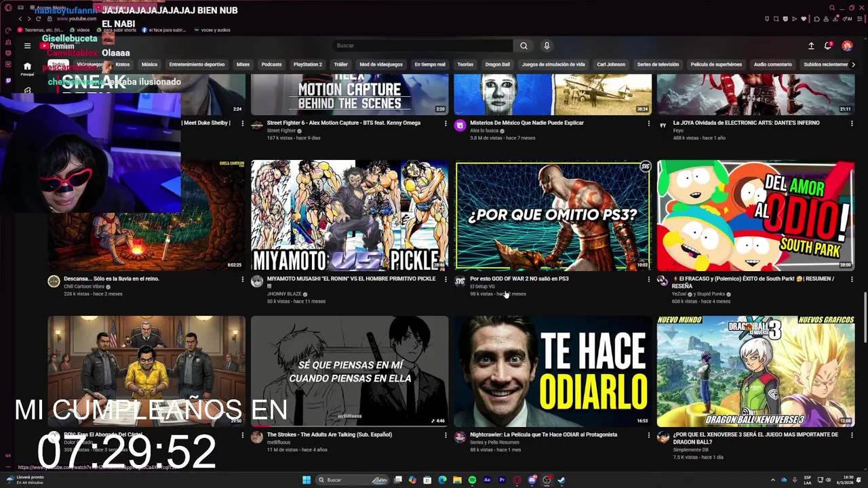868x488 pixels.
Task: Open Windows Start menu
Action: click(307, 480)
